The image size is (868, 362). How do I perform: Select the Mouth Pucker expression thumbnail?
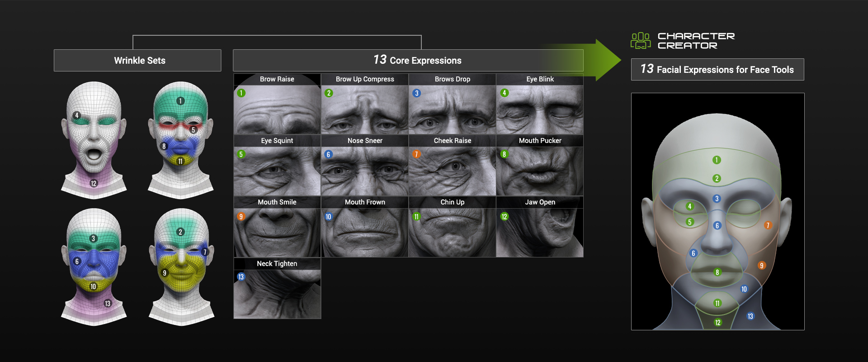[x=540, y=170]
